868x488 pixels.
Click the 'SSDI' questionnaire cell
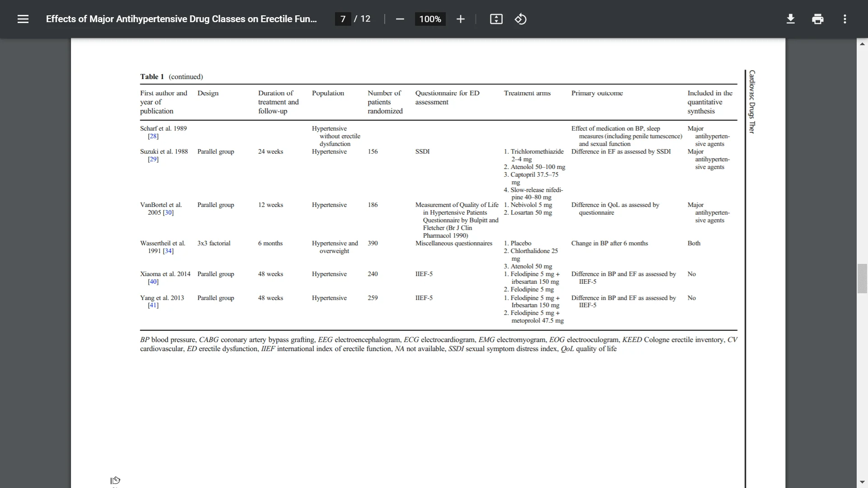422,151
